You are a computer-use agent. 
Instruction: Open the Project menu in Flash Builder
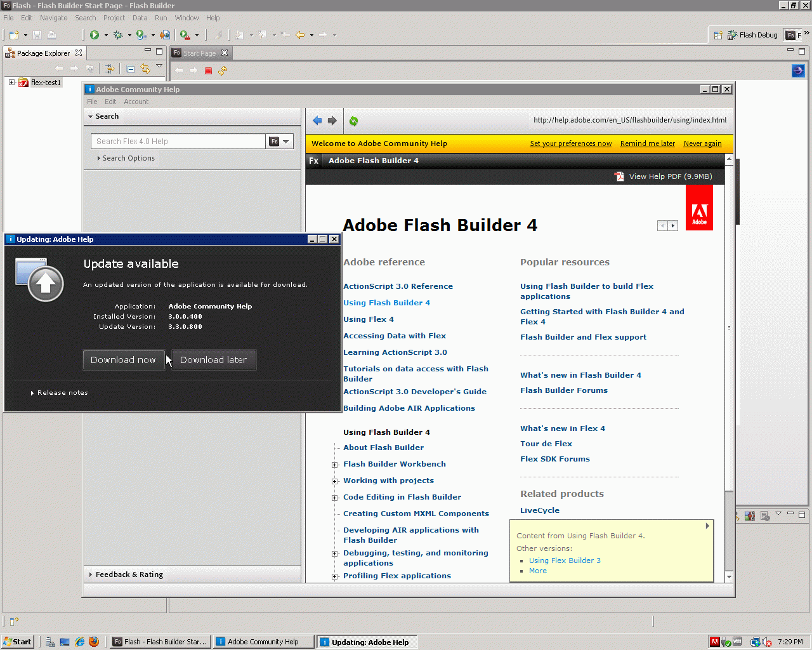(114, 18)
